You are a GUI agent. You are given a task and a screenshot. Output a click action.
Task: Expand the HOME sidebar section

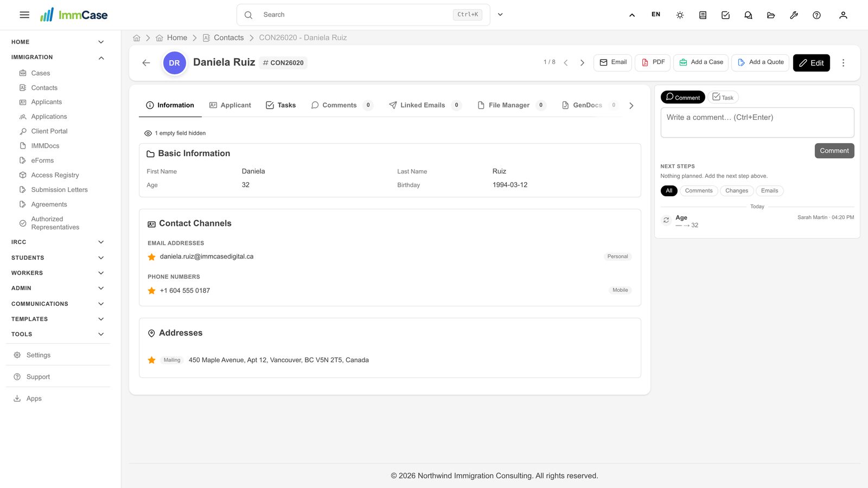click(58, 42)
